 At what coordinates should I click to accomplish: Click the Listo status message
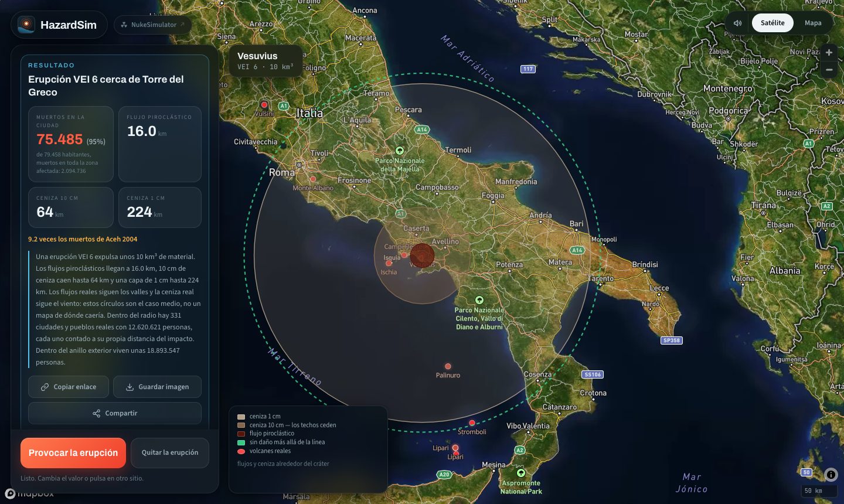coord(82,478)
